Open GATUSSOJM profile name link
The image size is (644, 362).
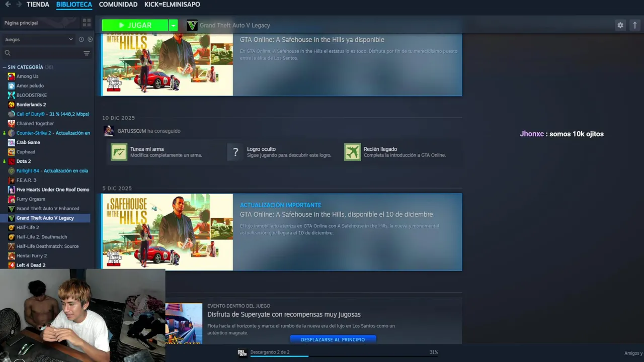tap(131, 131)
